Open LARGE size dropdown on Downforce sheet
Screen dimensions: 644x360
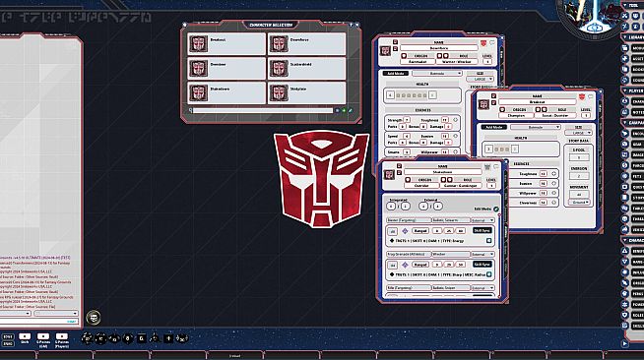[481, 79]
